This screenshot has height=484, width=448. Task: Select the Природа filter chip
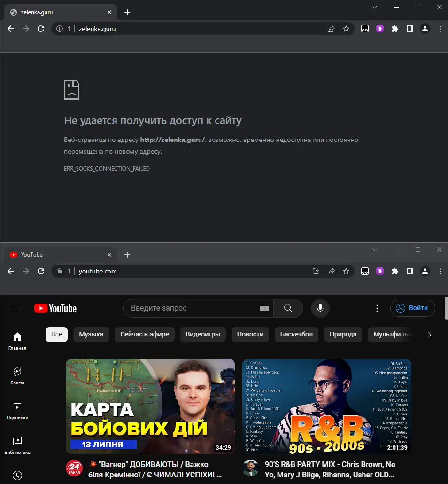click(343, 334)
